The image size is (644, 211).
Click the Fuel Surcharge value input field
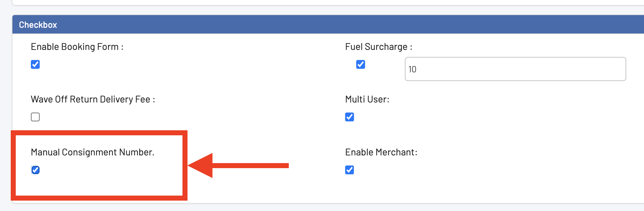tap(515, 69)
